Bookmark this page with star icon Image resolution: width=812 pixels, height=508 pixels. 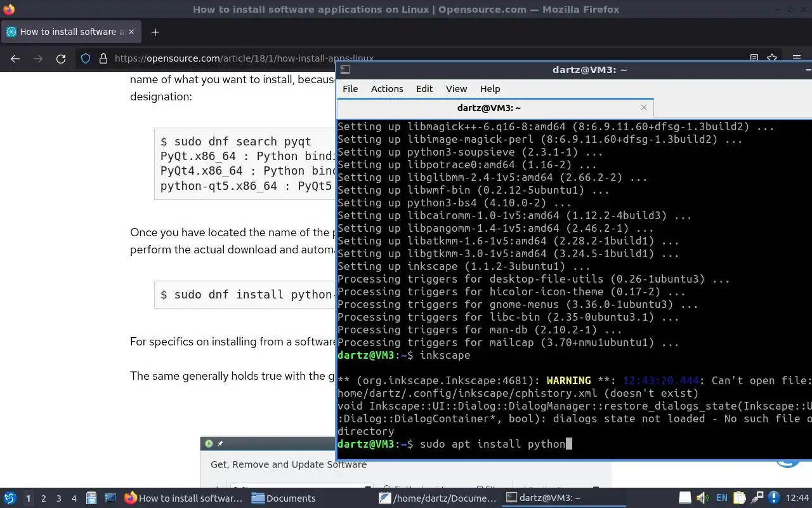772,58
